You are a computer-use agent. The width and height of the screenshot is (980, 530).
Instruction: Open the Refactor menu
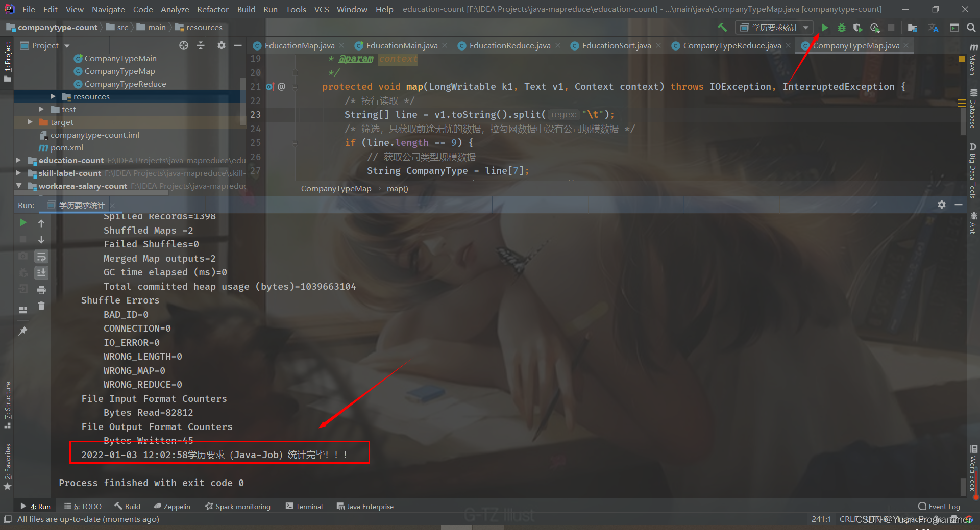pyautogui.click(x=212, y=9)
